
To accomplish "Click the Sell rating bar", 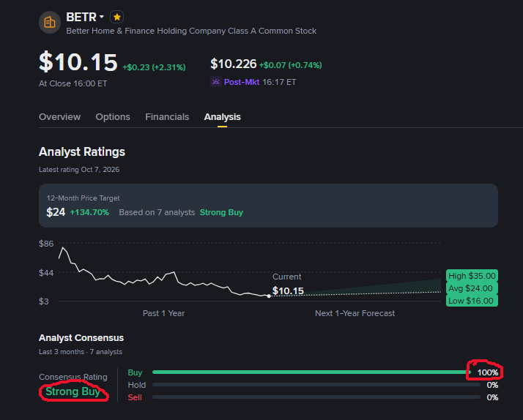I will [316, 397].
